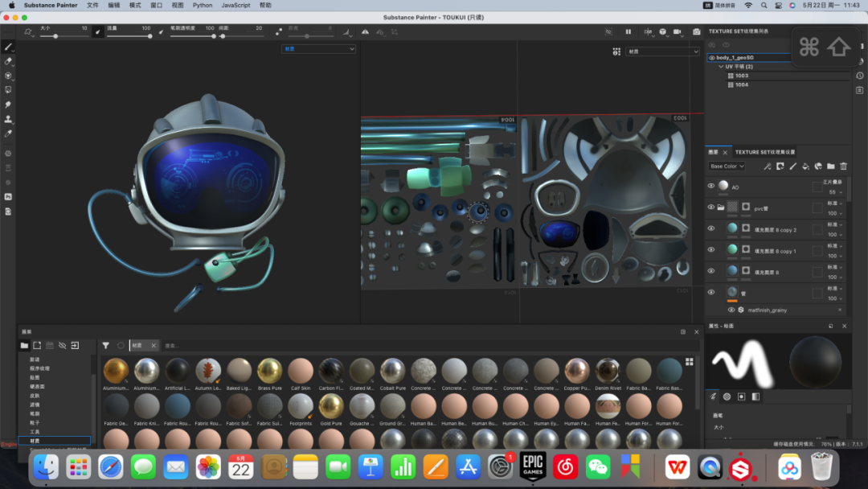Pause rendering with the pause icon
Image resolution: width=868 pixels, height=489 pixels.
point(628,32)
